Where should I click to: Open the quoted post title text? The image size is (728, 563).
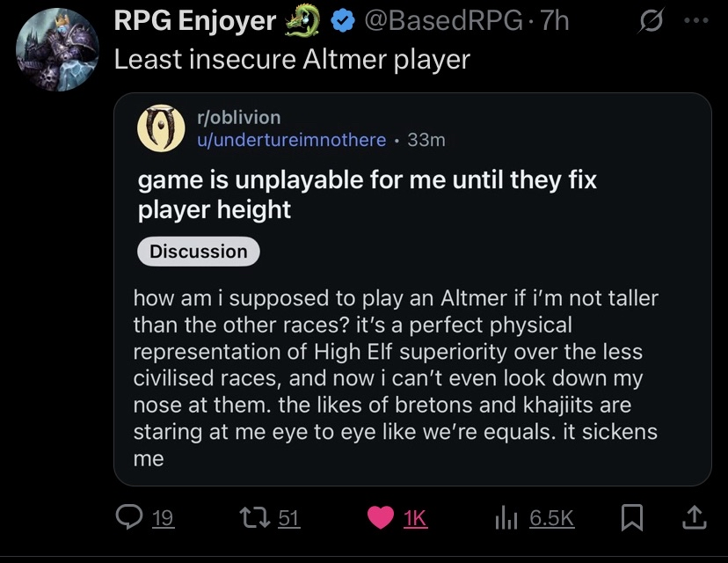[x=367, y=194]
